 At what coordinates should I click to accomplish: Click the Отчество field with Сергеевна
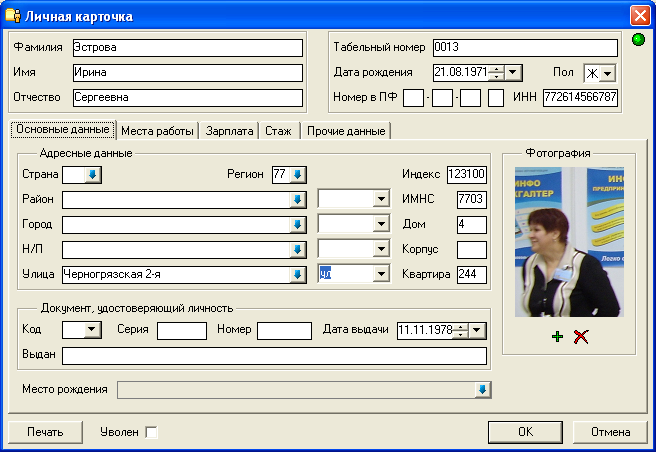187,98
